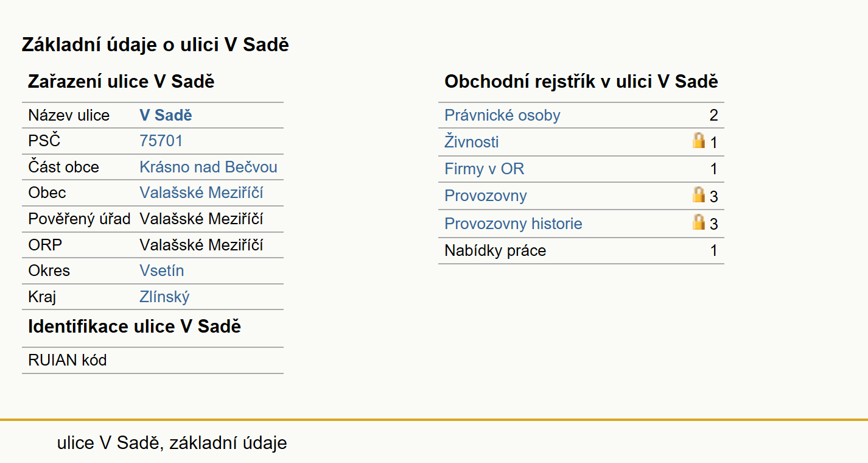The image size is (868, 463).
Task: Click the lock icon beside Provozovny
Action: point(699,195)
